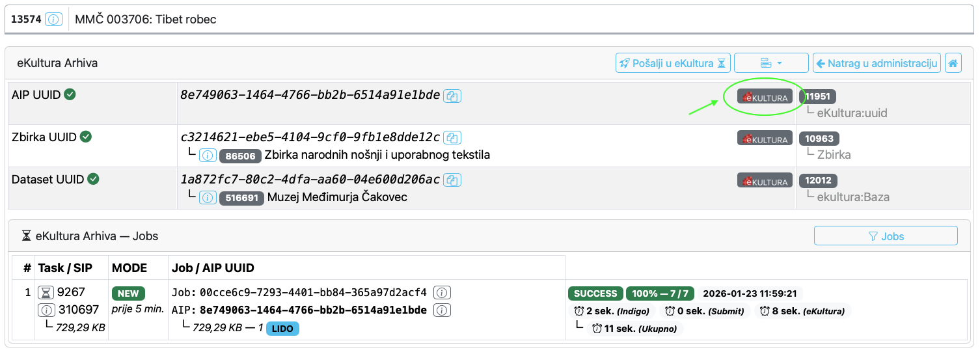Click Dataset UUID value 1a872fc7-80c2

310,180
